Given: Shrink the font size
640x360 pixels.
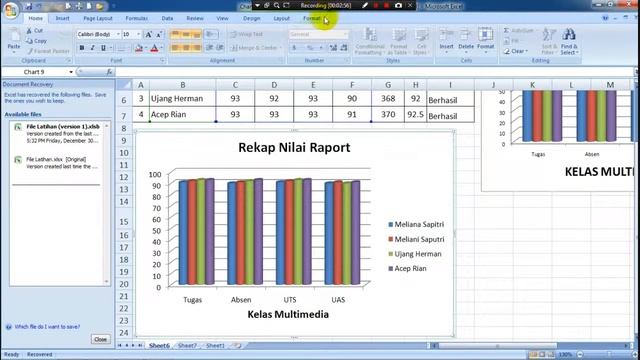Looking at the screenshot, I should pyautogui.click(x=159, y=35).
